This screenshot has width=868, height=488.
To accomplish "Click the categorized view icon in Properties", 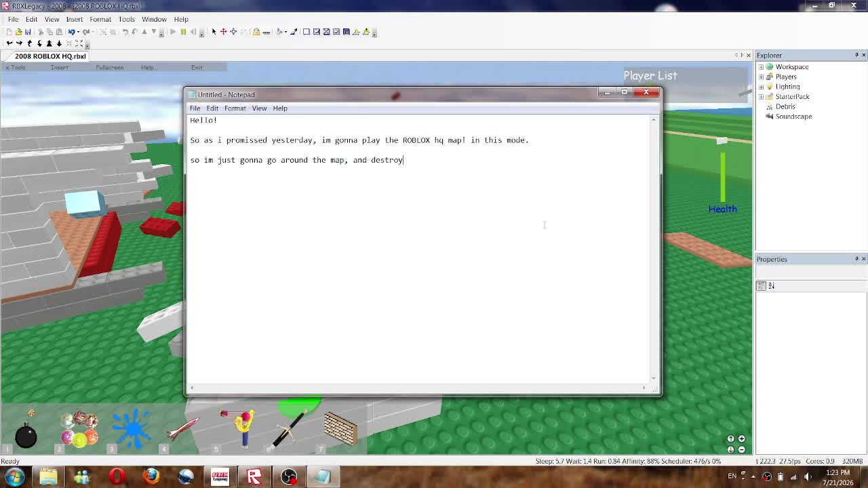I will pos(761,286).
